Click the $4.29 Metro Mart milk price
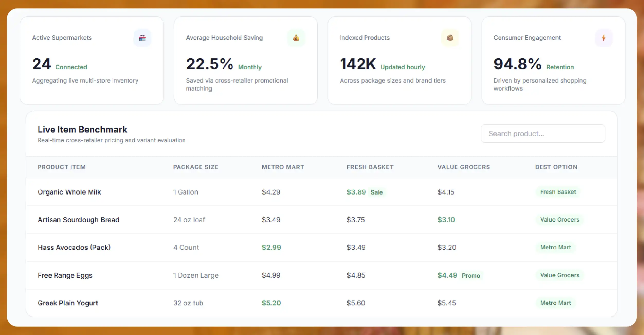Image resolution: width=644 pixels, height=335 pixels. pyautogui.click(x=271, y=192)
